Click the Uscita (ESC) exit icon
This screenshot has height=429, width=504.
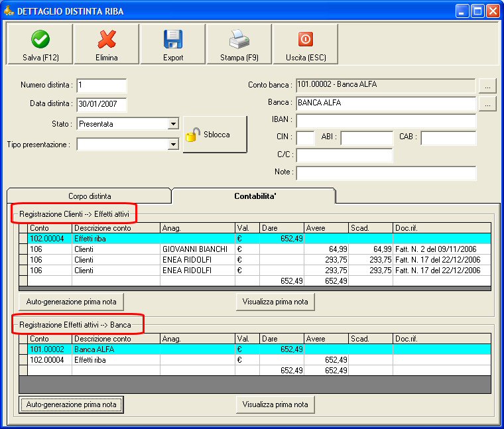click(305, 39)
